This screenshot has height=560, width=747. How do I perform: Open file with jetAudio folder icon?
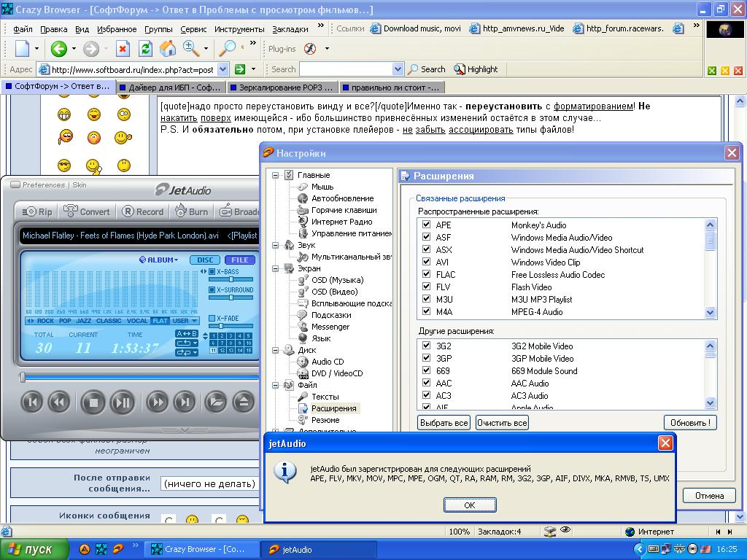click(x=215, y=401)
